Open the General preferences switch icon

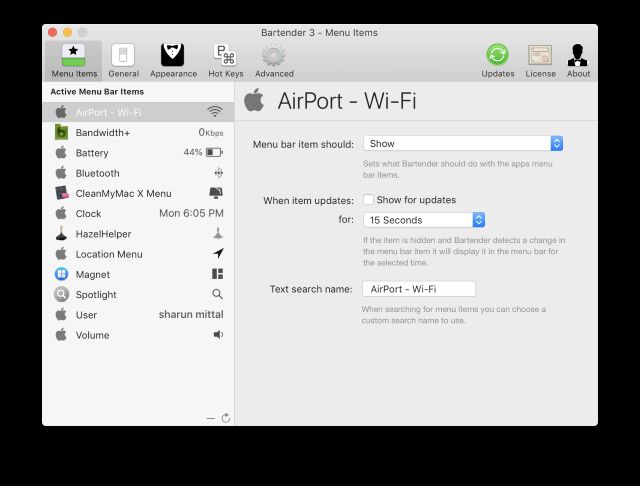123,55
